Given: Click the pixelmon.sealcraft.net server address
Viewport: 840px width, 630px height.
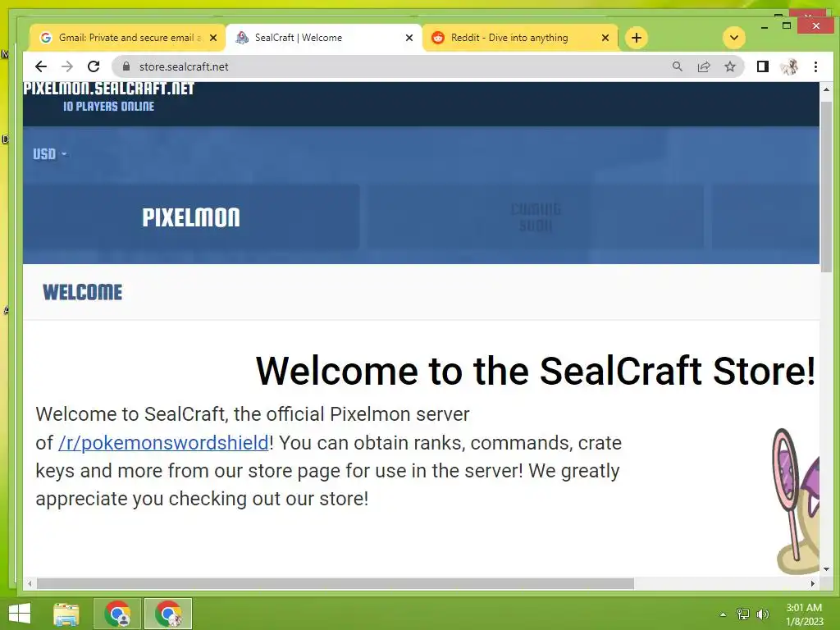Looking at the screenshot, I should [x=109, y=89].
